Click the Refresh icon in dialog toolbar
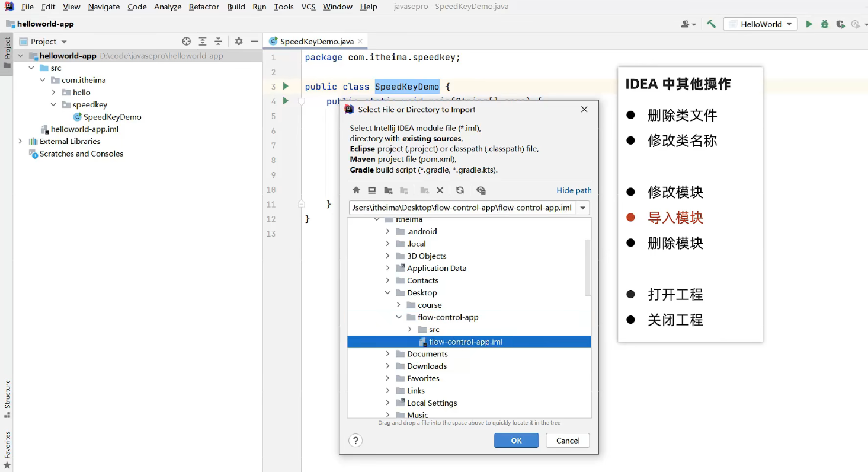This screenshot has width=868, height=472. click(x=460, y=190)
